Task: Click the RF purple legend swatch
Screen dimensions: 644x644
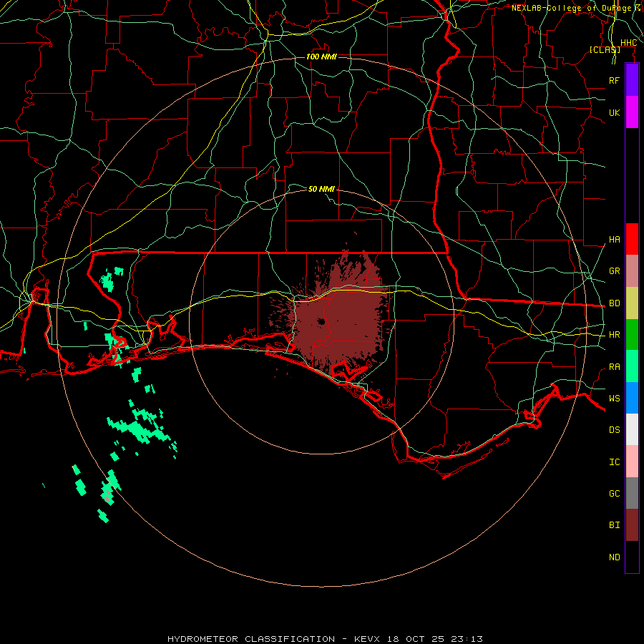Action: coord(632,80)
